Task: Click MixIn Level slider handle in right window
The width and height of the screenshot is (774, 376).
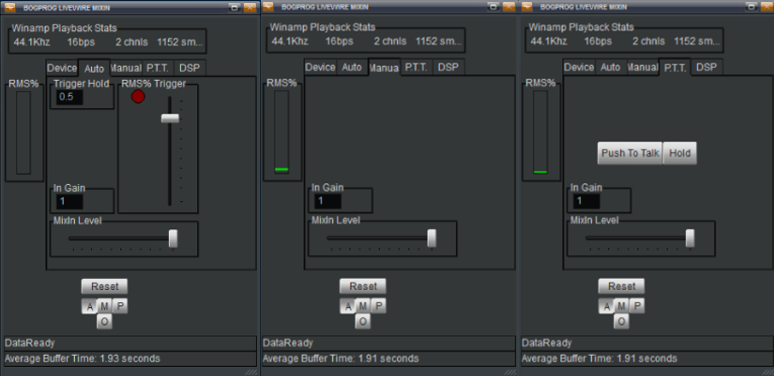Action: pyautogui.click(x=690, y=238)
